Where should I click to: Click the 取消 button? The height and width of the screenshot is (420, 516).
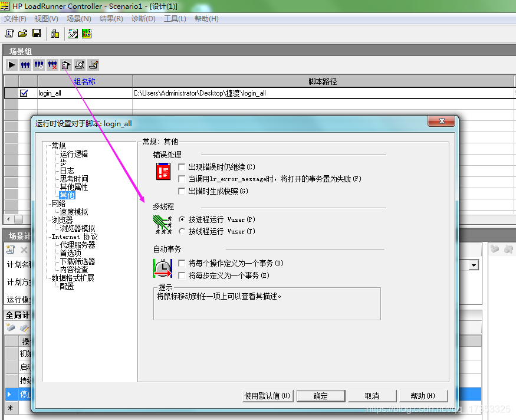click(x=372, y=396)
